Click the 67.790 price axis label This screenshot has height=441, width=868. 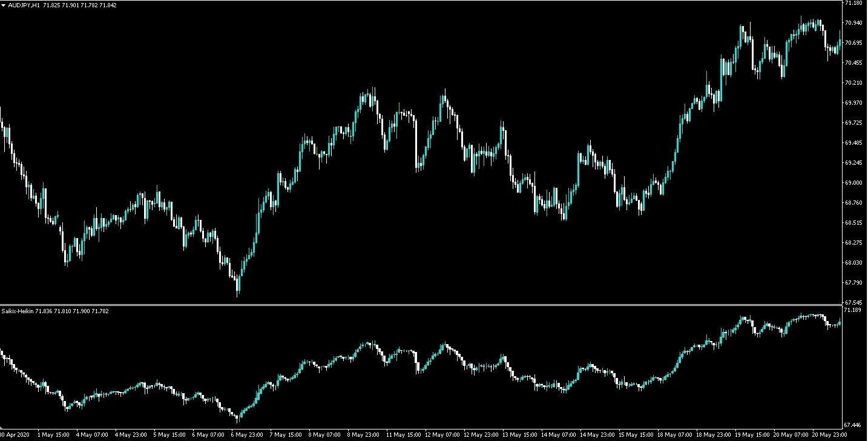pos(853,283)
